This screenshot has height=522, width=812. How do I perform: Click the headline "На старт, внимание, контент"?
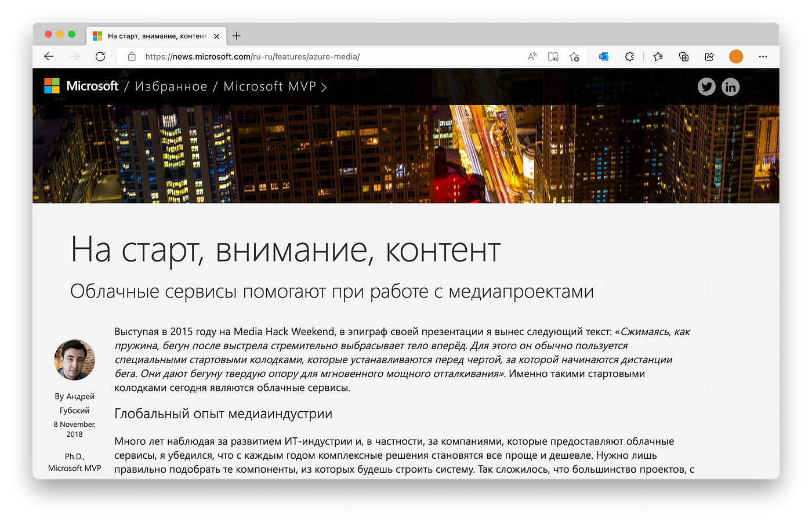tap(285, 250)
